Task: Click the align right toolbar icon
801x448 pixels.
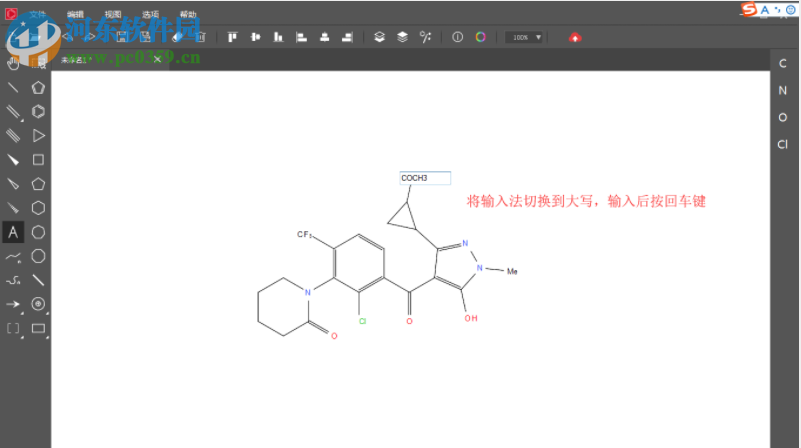Action: coord(347,37)
